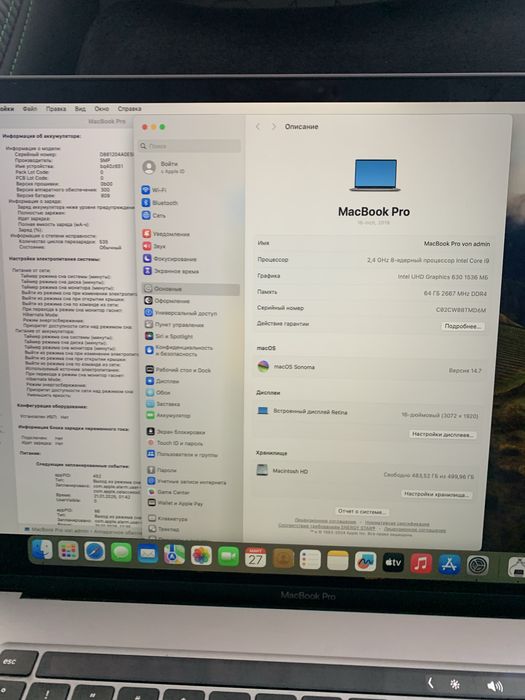Open Учетные записи интернета
Image resolution: width=525 pixels, height=700 pixels.
tap(187, 481)
